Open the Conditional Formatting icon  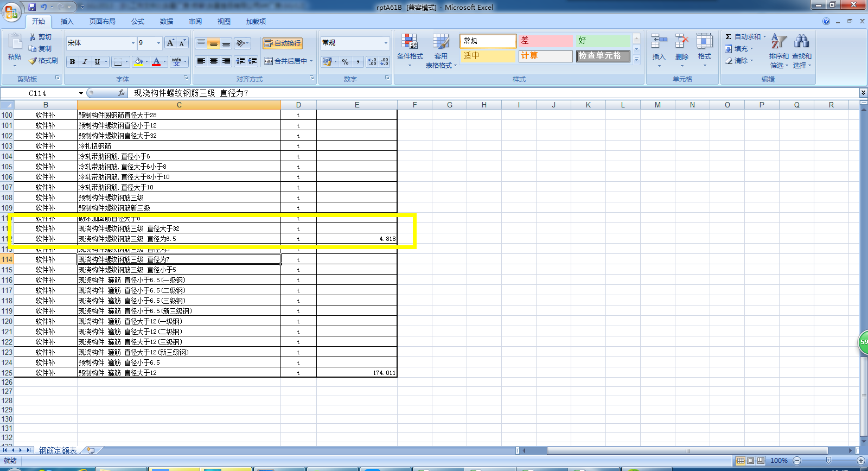(410, 42)
